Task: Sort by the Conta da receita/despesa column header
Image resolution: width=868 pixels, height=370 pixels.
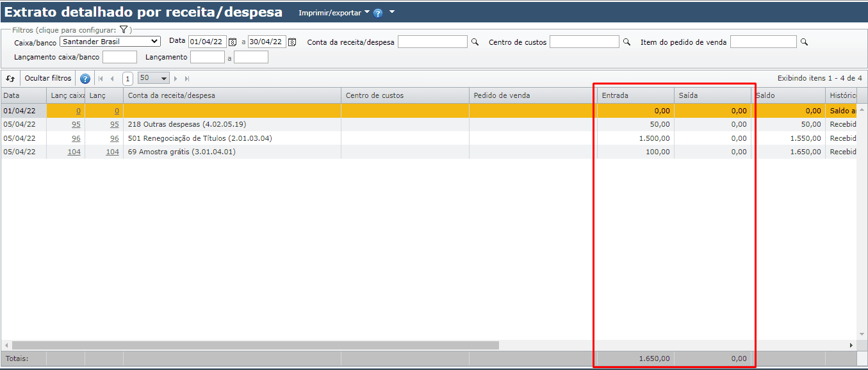Action: pyautogui.click(x=232, y=95)
